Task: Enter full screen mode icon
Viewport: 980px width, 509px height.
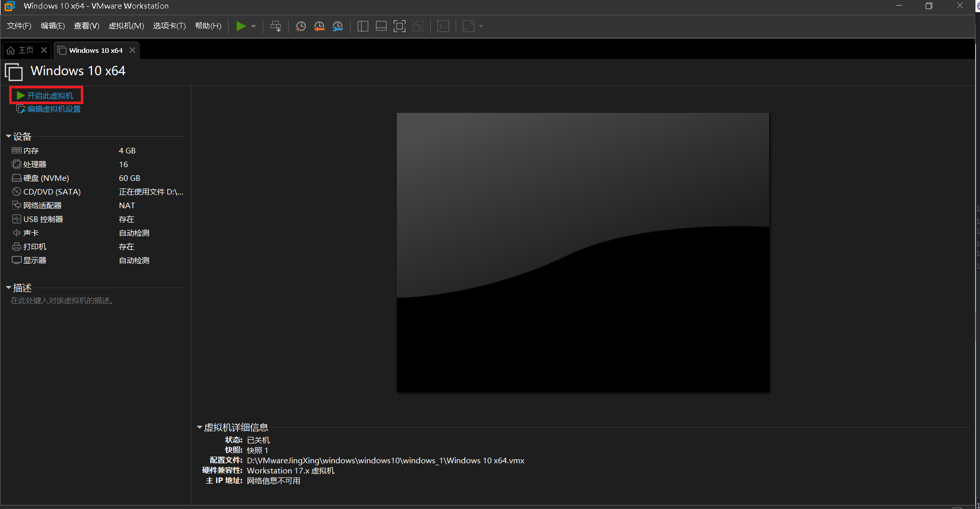Action: coord(400,26)
